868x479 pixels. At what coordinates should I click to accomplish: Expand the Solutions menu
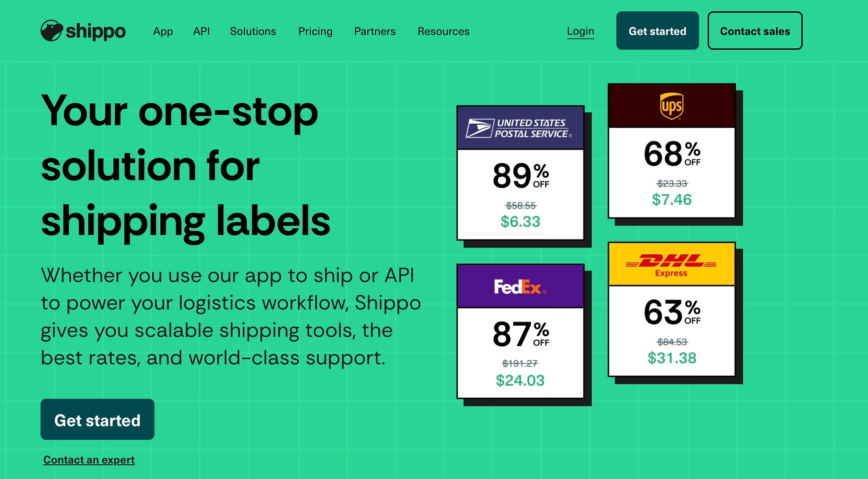point(253,31)
